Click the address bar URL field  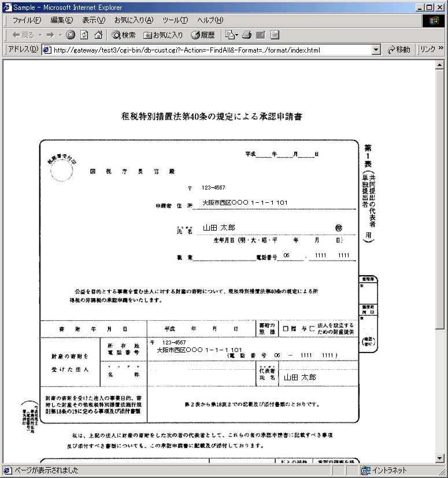(208, 50)
